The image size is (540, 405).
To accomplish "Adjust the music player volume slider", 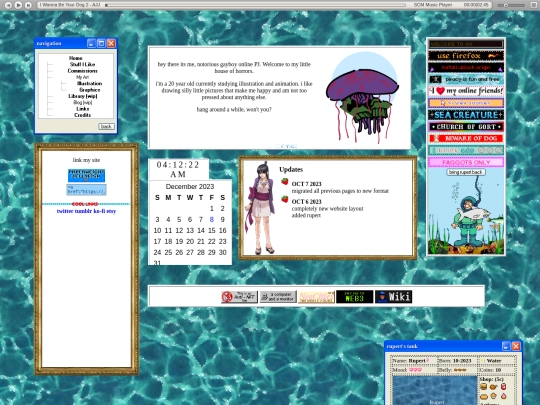I will pyautogui.click(x=511, y=5).
